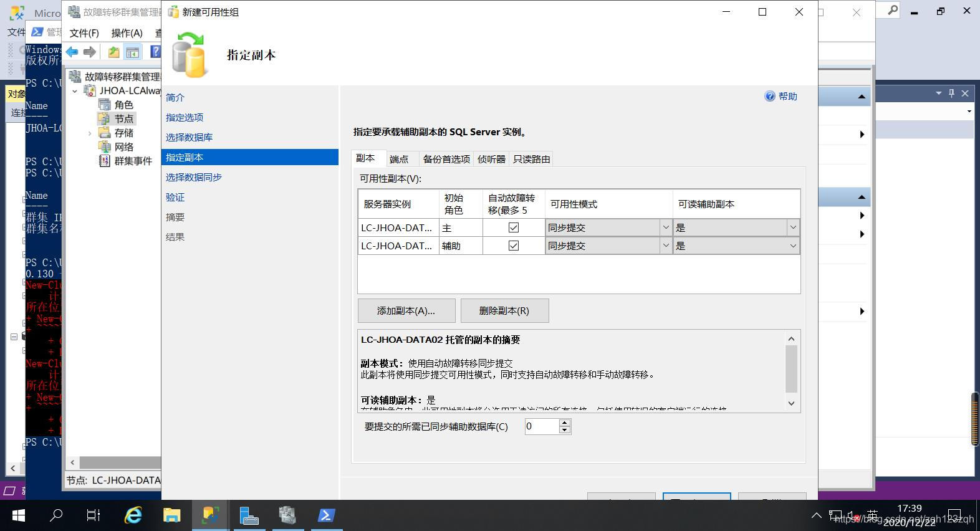Click the forward arrow in Failover Cluster Manager toolbar
The width and height of the screenshot is (980, 531).
[x=90, y=52]
